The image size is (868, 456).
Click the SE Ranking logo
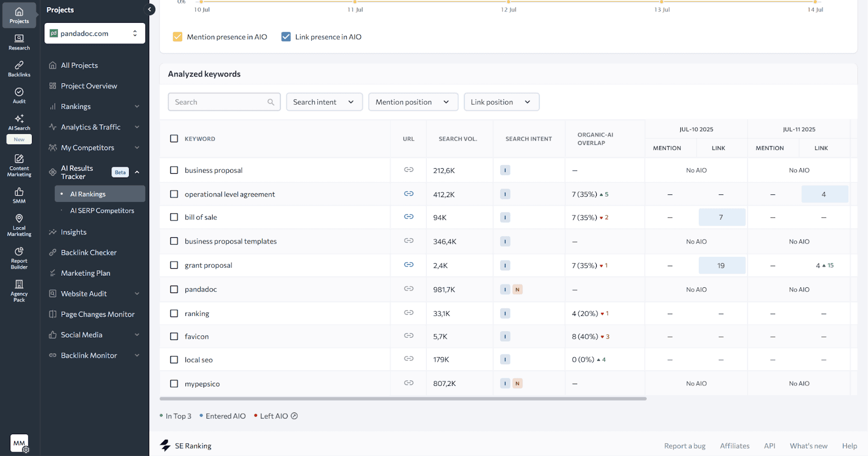186,446
